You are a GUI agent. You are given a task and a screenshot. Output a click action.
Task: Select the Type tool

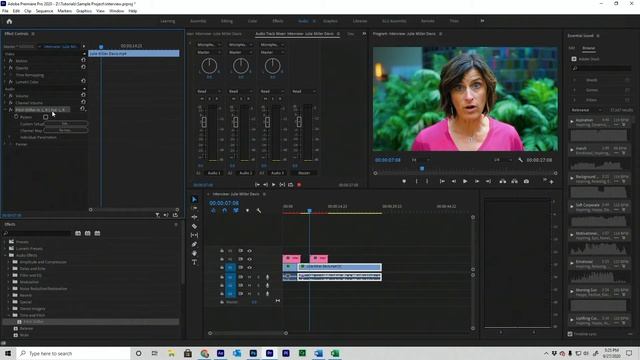click(194, 262)
